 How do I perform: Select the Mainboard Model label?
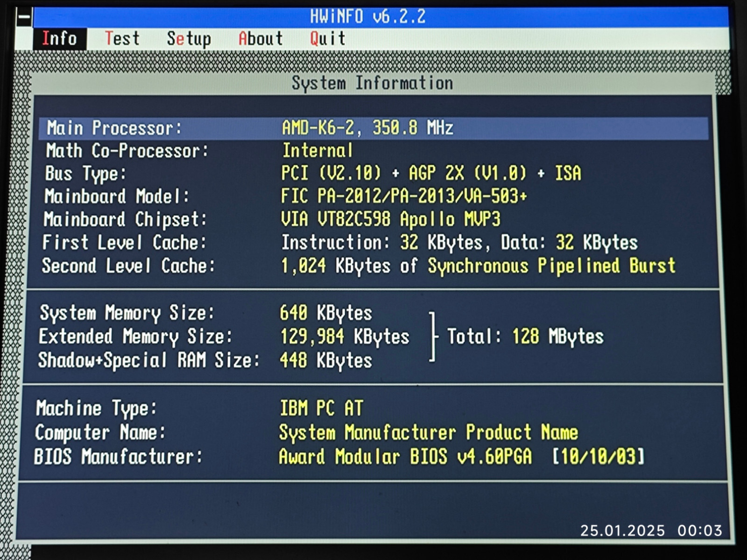[117, 196]
